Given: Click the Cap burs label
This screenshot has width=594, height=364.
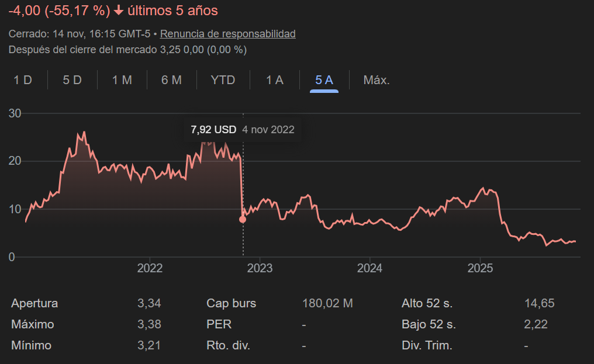Looking at the screenshot, I should tap(231, 303).
